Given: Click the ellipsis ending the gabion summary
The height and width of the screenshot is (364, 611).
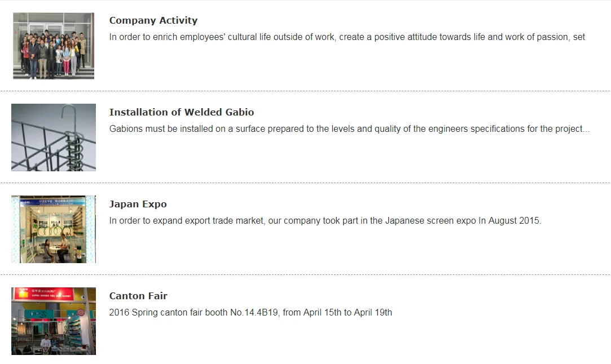Looking at the screenshot, I should coord(586,129).
